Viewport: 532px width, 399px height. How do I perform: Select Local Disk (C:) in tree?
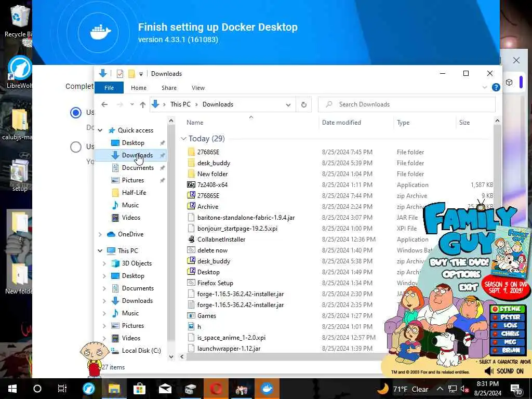141,351
